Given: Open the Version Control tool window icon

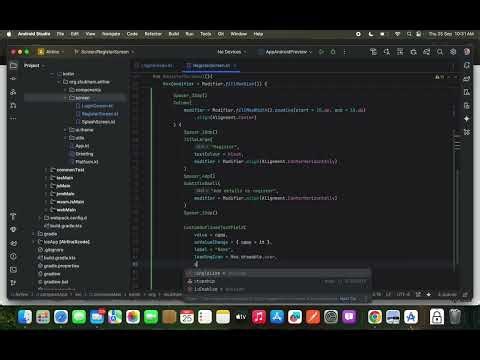Looking at the screenshot, I should [13, 283].
